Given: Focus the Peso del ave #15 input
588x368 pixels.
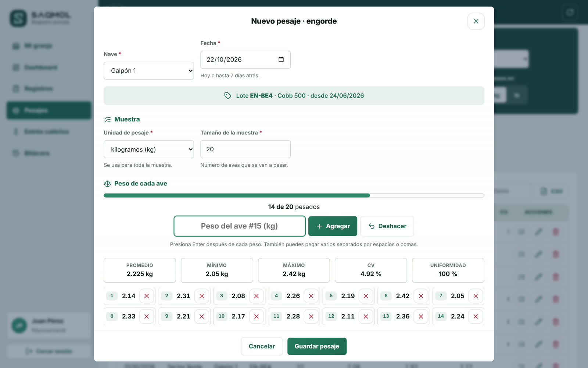Looking at the screenshot, I should pos(240,226).
